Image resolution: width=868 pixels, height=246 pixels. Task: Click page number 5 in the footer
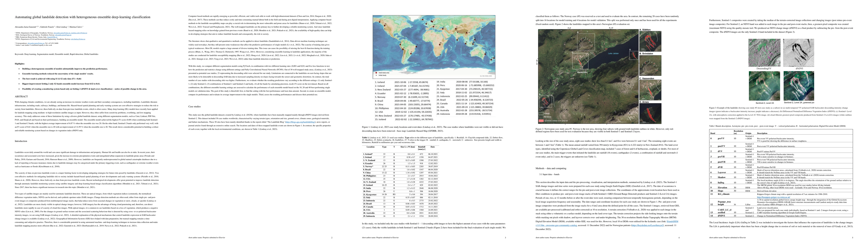coord(852,238)
